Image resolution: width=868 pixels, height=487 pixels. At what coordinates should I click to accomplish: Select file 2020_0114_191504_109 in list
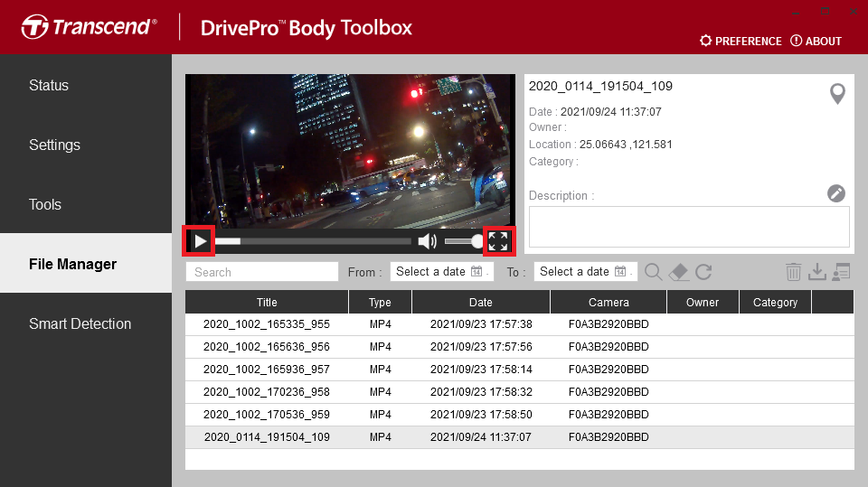(519, 437)
